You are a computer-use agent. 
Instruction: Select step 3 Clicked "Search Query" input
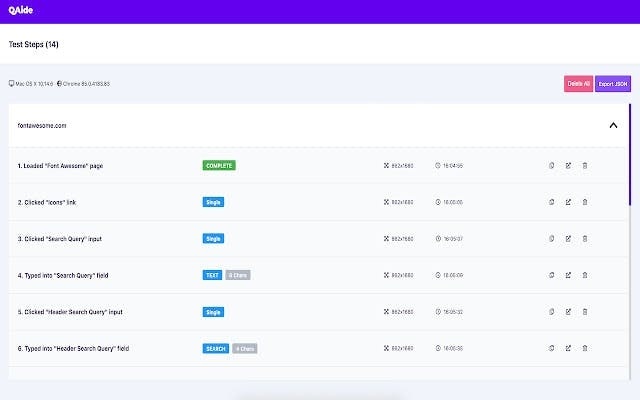60,239
